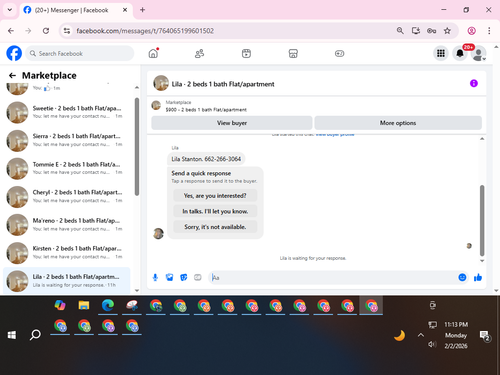The image size is (500, 375).
Task: Attach a photo with the image icon
Action: [x=170, y=277]
